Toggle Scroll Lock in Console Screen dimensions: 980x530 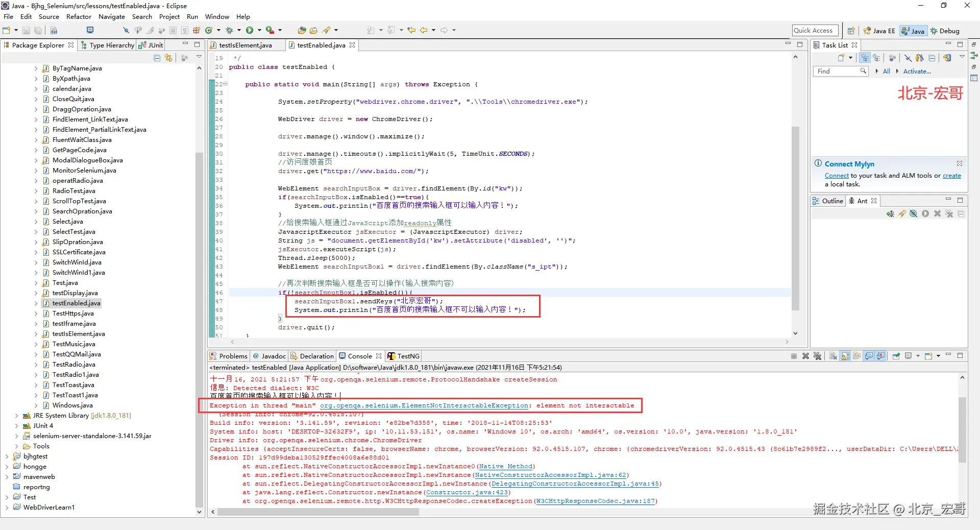[845, 356]
